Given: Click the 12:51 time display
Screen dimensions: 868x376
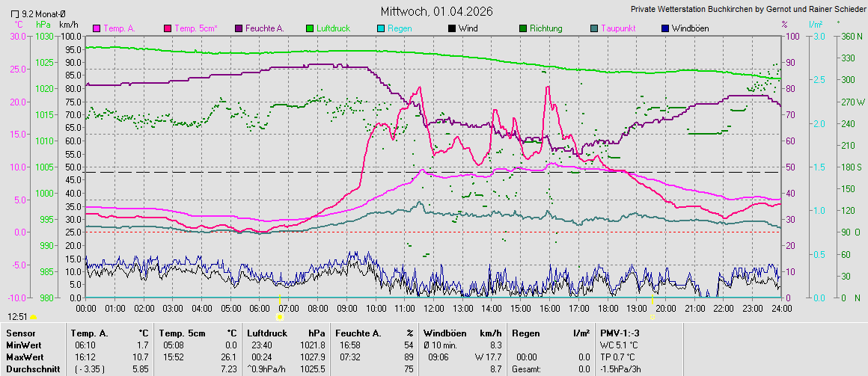Looking at the screenshot, I should (18, 317).
